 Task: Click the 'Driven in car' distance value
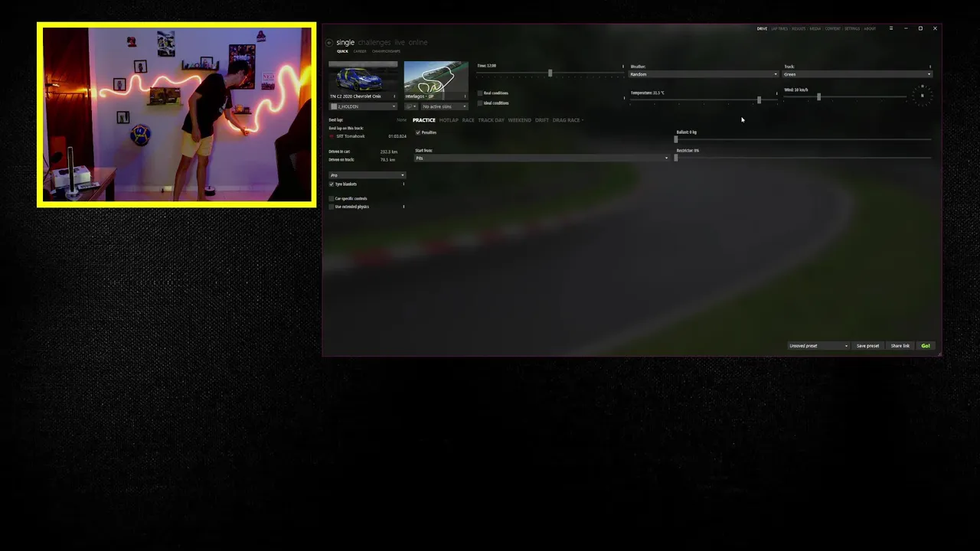(x=388, y=152)
